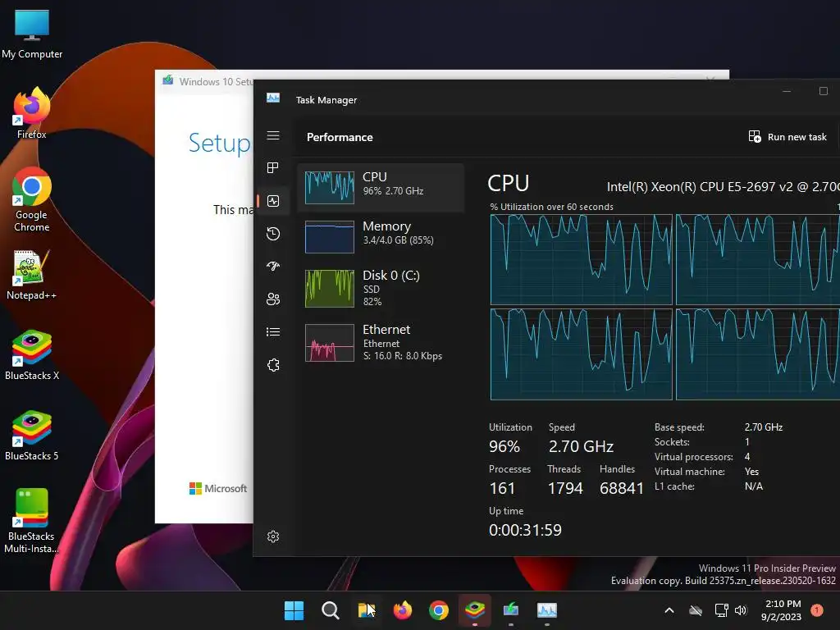This screenshot has width=840, height=630.
Task: Select BlueStacks X desktop shortcut
Action: [32, 355]
